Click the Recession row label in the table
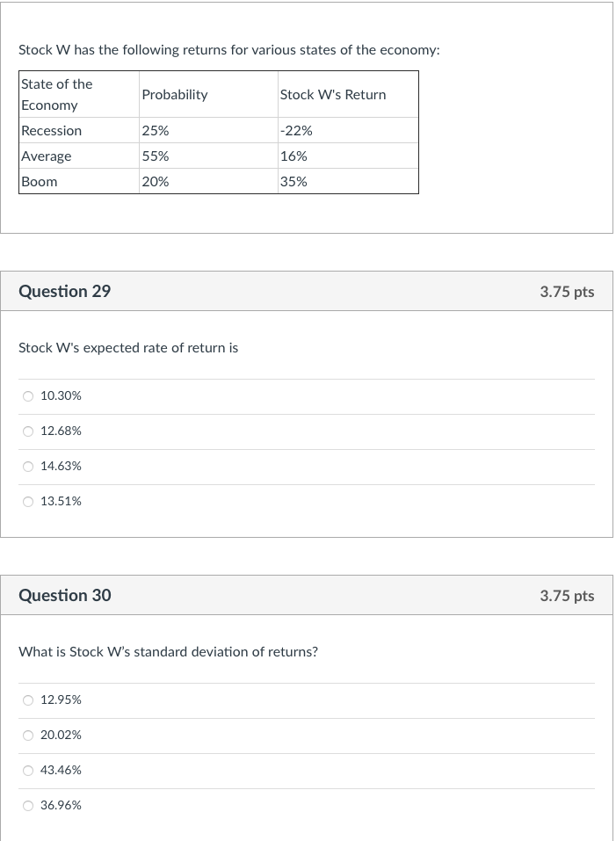Screen dimensions: 616x841 point(51,131)
